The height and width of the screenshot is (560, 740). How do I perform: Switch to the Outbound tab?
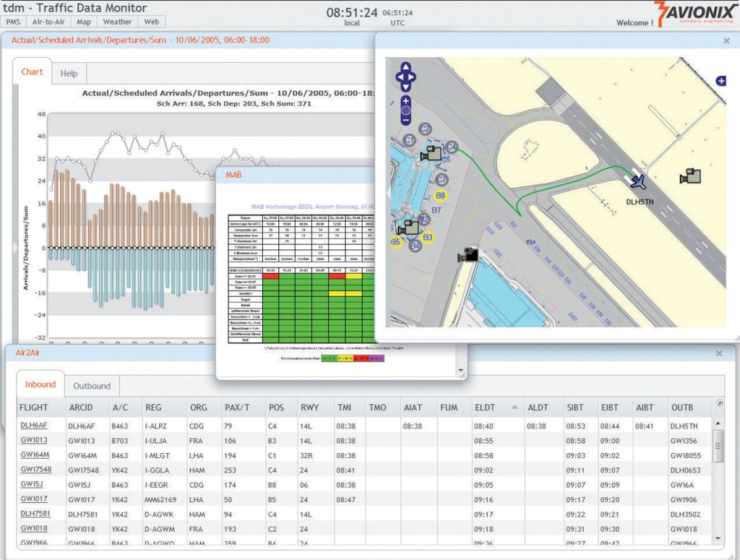coord(92,386)
